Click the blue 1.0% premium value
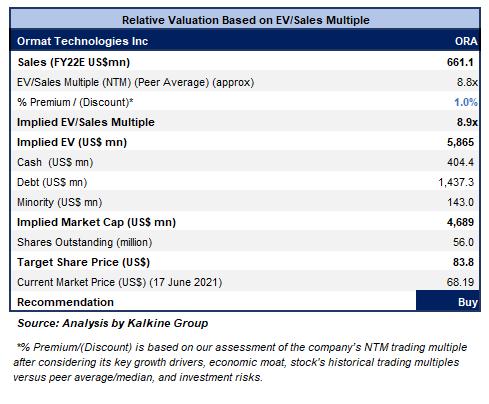Screen dimensions: 489x404 click(466, 102)
